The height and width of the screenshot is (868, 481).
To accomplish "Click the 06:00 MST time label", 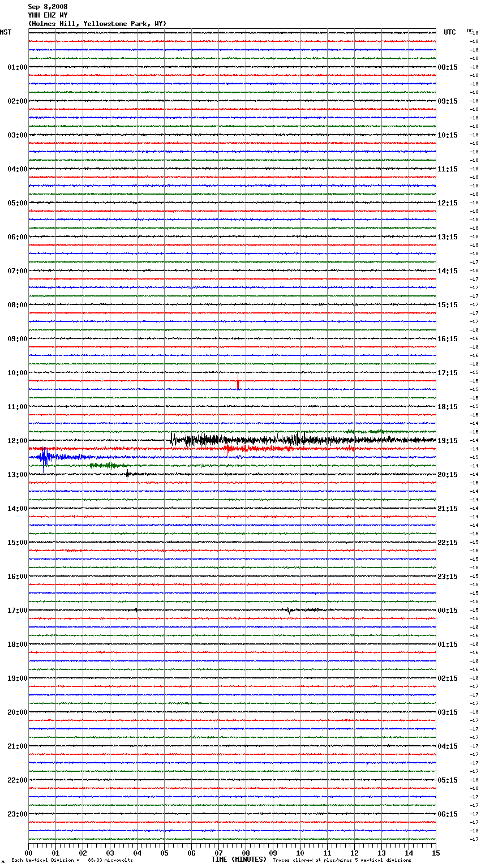I will 17,237.
